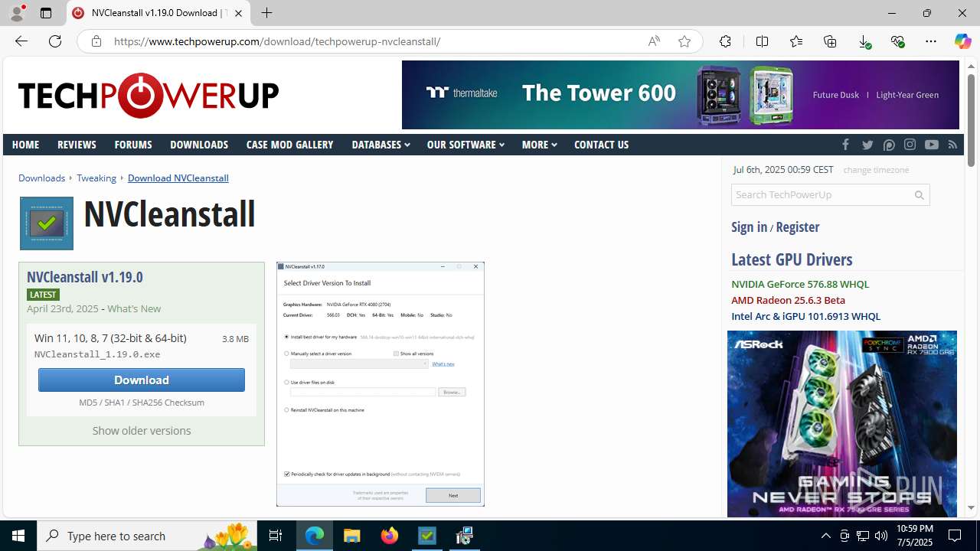Open File Explorer from taskbar
980x551 pixels.
pyautogui.click(x=352, y=536)
